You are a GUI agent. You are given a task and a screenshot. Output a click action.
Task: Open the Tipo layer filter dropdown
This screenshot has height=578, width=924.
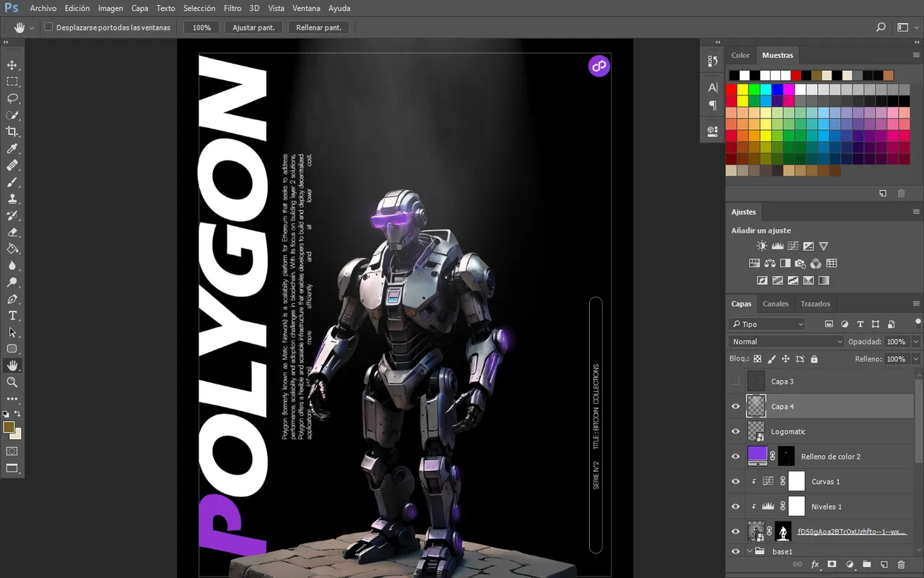767,324
